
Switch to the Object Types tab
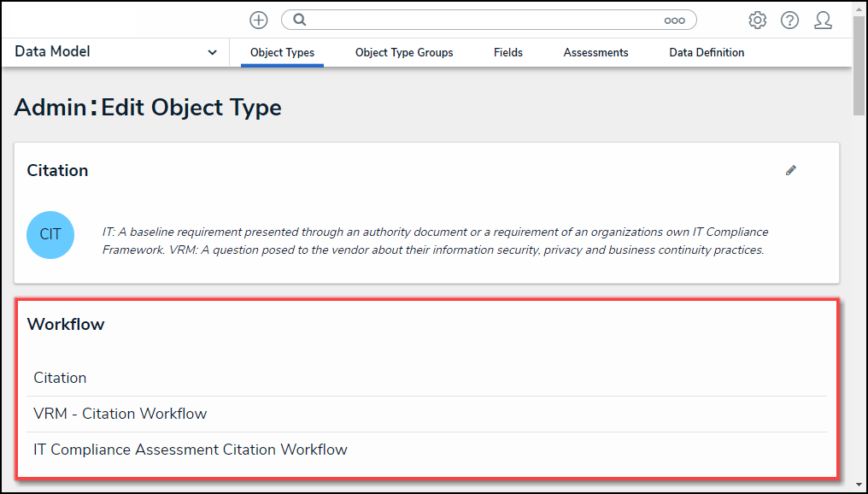(x=282, y=53)
